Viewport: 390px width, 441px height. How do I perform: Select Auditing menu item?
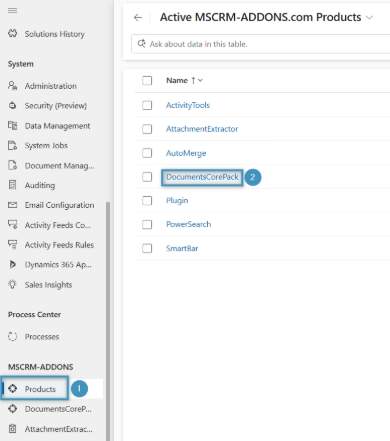40,185
